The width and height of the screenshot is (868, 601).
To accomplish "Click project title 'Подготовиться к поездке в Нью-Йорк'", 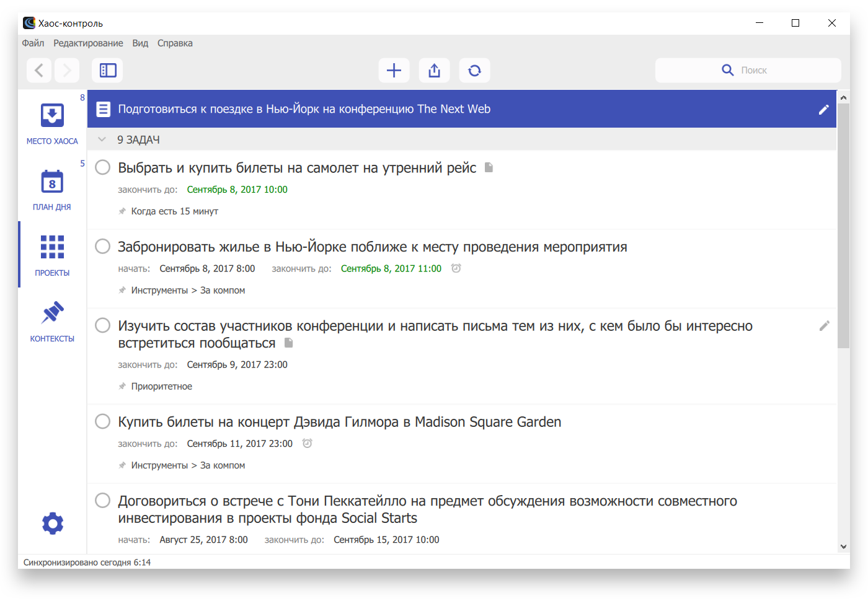I will pyautogui.click(x=304, y=109).
